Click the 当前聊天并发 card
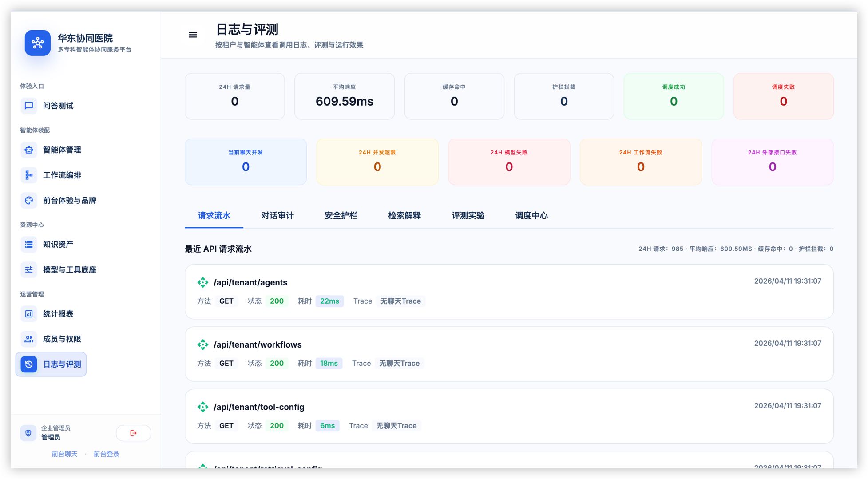This screenshot has width=868, height=479. point(246,162)
